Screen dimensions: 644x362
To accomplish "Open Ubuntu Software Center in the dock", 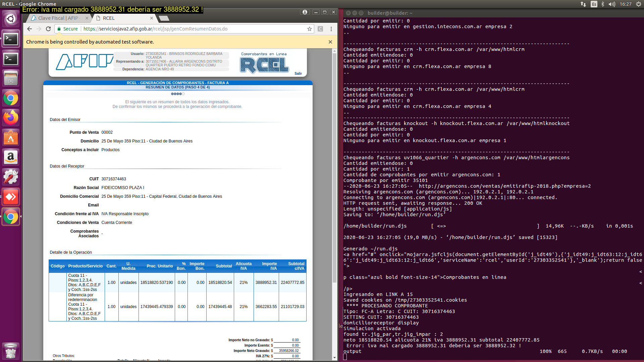I will point(11,137).
